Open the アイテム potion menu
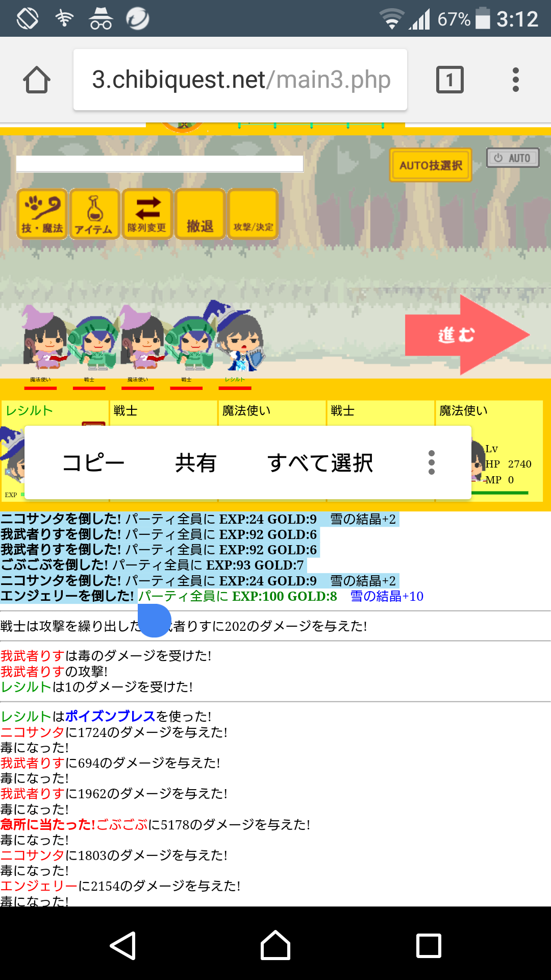Viewport: 551px width, 980px height. click(x=94, y=214)
